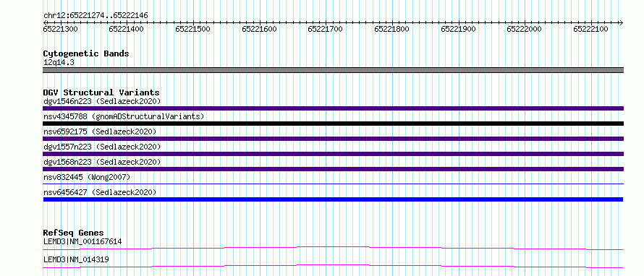This screenshot has width=644, height=276.
Task: Click ruler position 65222100
Action: (x=590, y=29)
